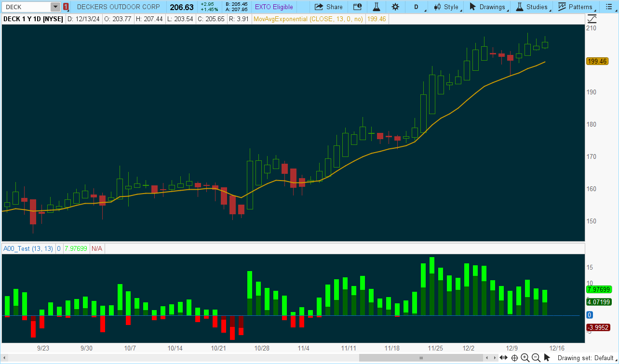Viewport: 619px width, 364px height.
Task: Open the list-style actions menu icon
Action: click(x=608, y=7)
